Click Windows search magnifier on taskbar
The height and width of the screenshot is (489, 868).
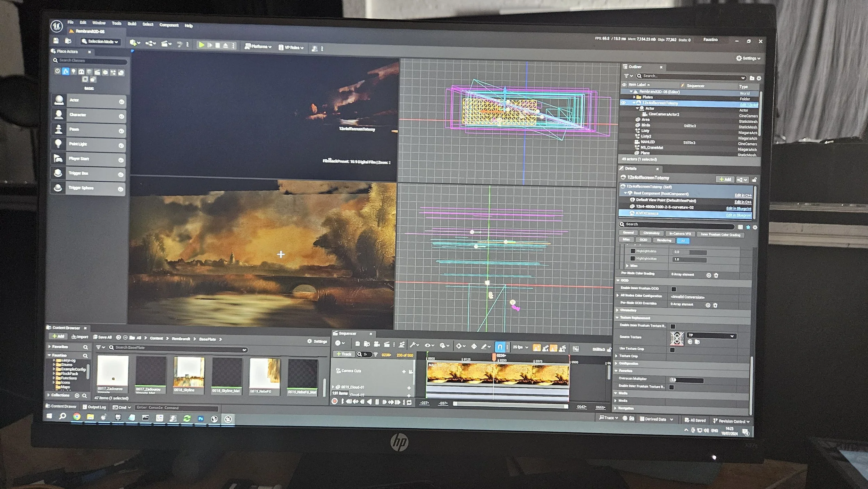tap(62, 416)
